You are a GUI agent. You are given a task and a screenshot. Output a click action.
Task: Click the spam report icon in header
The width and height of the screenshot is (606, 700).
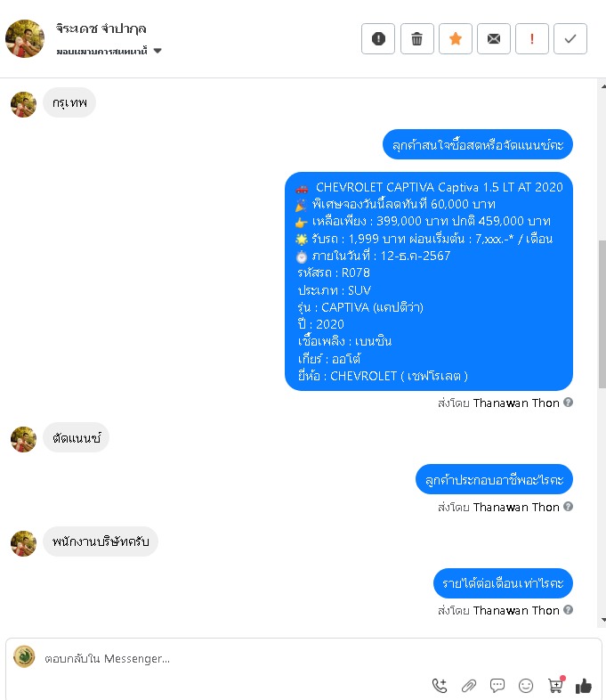pos(377,39)
